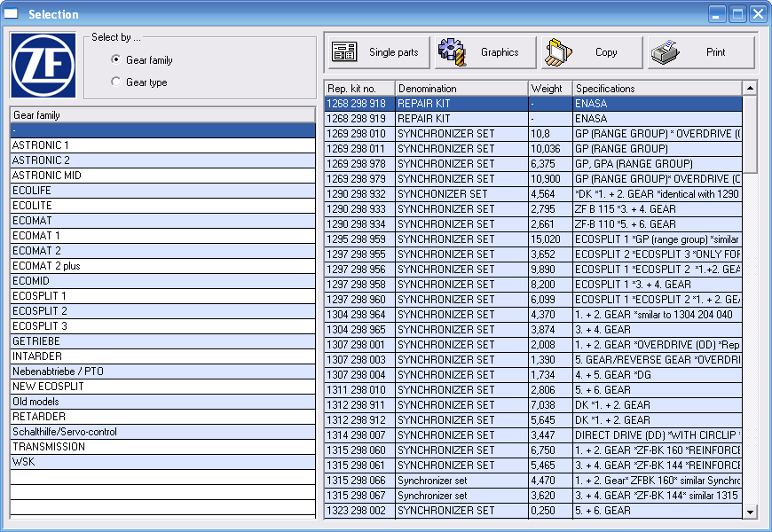Select the highlighted dash gear family row

162,130
